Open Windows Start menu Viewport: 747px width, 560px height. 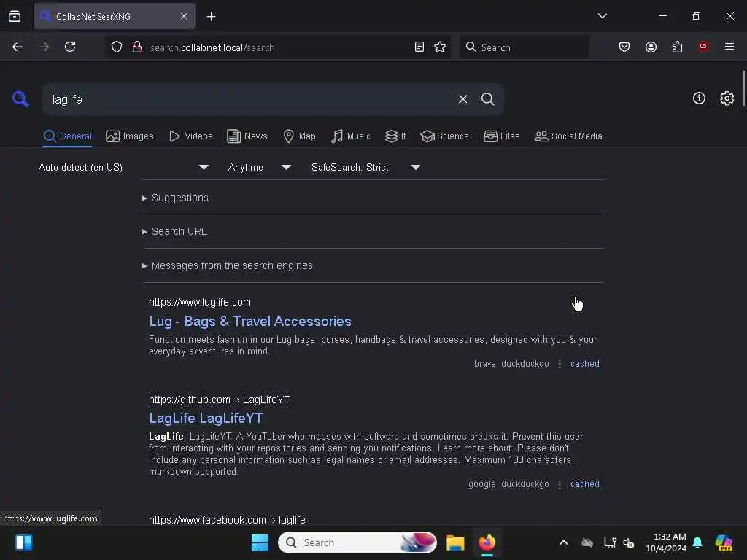tap(260, 542)
